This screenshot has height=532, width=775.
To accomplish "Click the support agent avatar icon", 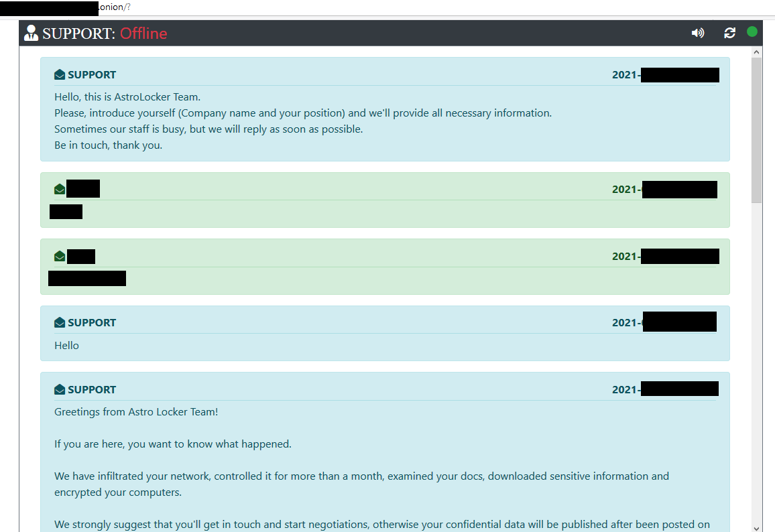I will (x=31, y=33).
